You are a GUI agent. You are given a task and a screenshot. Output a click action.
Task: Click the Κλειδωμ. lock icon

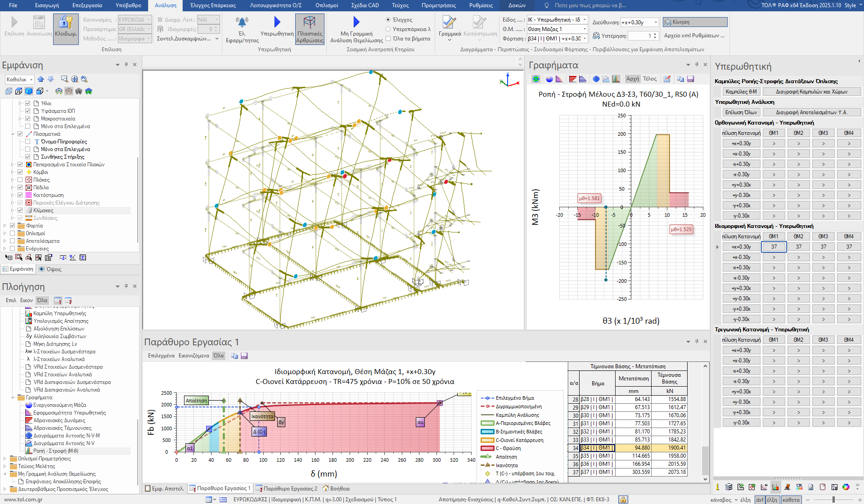(66, 22)
